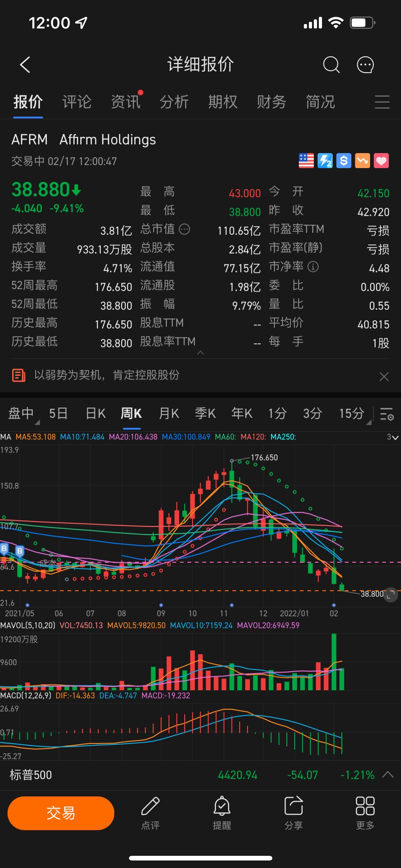Open the search magnifier icon
The image size is (401, 868).
coord(331,64)
